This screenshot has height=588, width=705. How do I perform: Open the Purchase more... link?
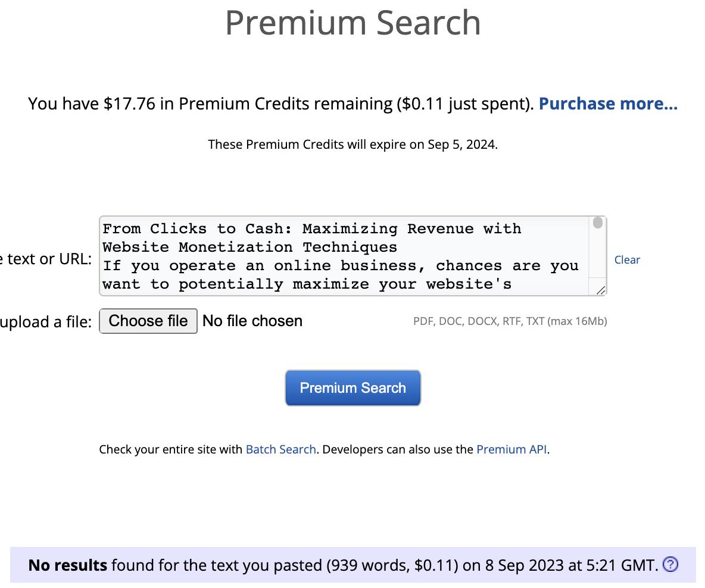pyautogui.click(x=608, y=104)
